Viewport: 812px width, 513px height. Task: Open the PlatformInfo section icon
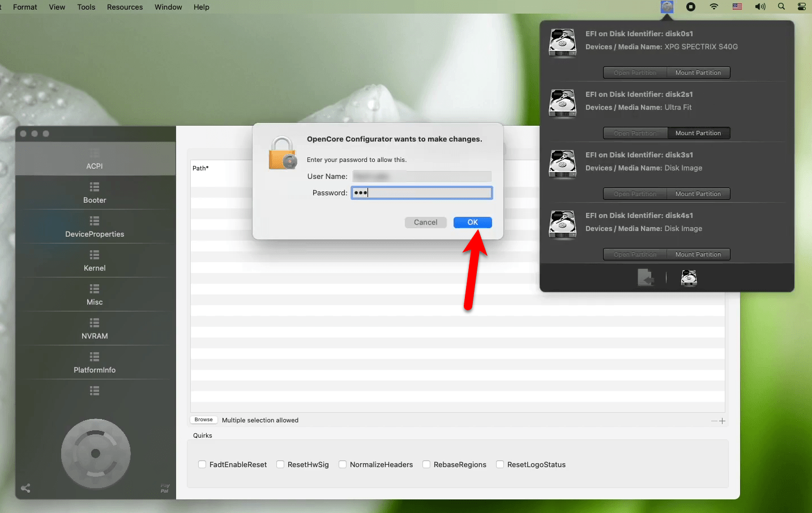pos(95,357)
